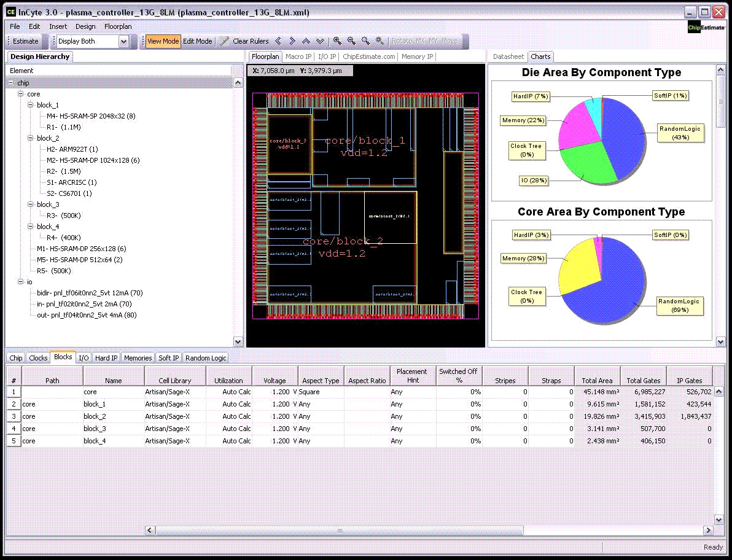This screenshot has height=560, width=732.
Task: Open the Memories tab
Action: (x=138, y=358)
